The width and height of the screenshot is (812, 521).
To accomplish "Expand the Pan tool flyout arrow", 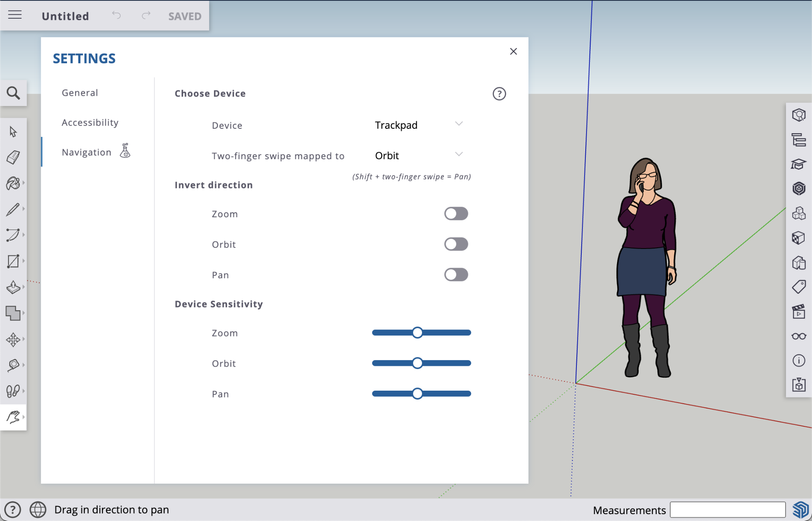I will 24,417.
